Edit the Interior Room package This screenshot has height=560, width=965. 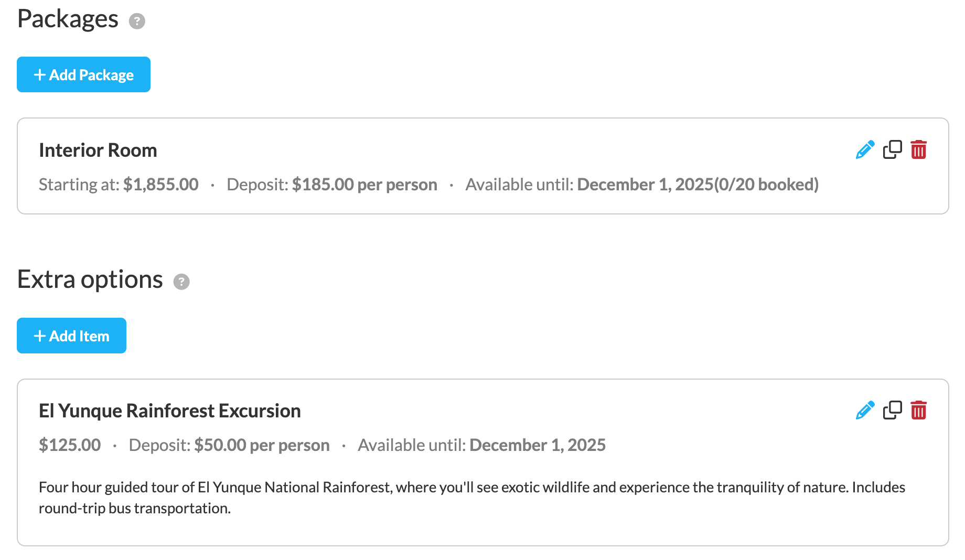point(865,150)
